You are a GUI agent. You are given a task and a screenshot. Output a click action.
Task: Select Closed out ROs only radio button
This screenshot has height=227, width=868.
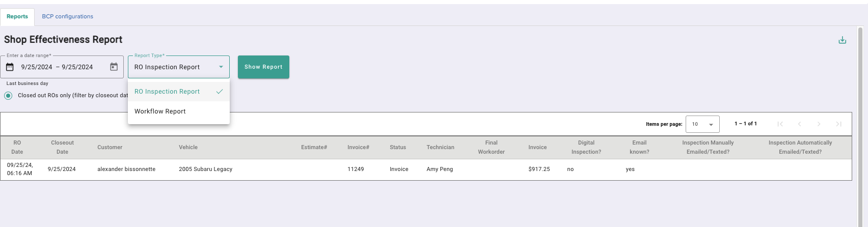(8, 95)
